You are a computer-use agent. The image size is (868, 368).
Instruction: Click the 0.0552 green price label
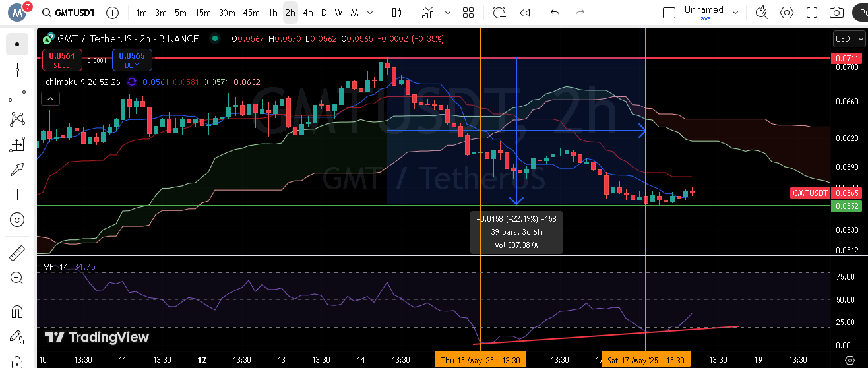[847, 206]
